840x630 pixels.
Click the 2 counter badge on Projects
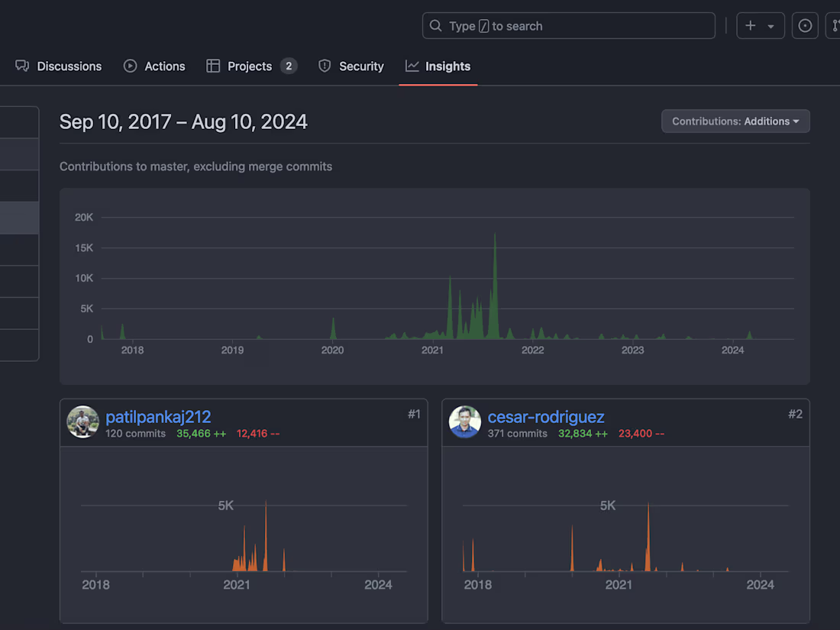289,66
